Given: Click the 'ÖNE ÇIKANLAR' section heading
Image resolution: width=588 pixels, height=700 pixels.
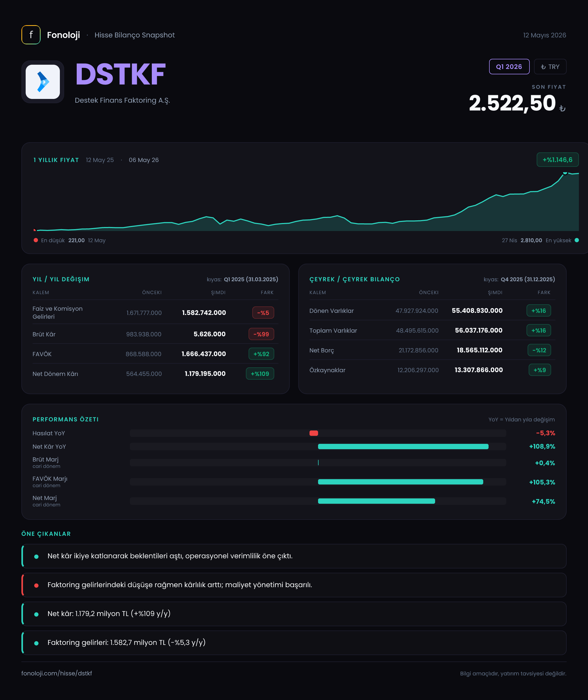Looking at the screenshot, I should click(46, 534).
